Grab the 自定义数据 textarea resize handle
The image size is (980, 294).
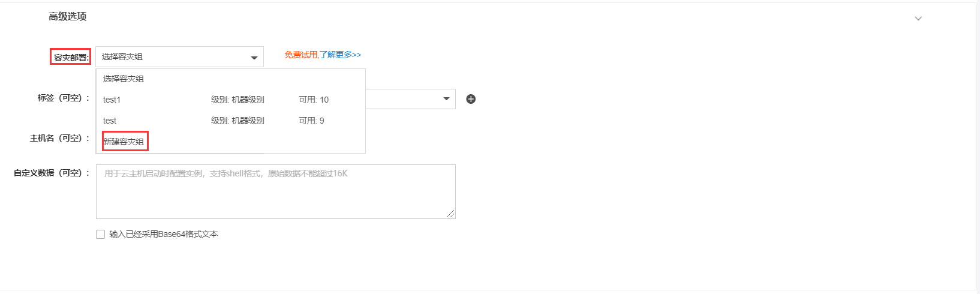[x=450, y=214]
